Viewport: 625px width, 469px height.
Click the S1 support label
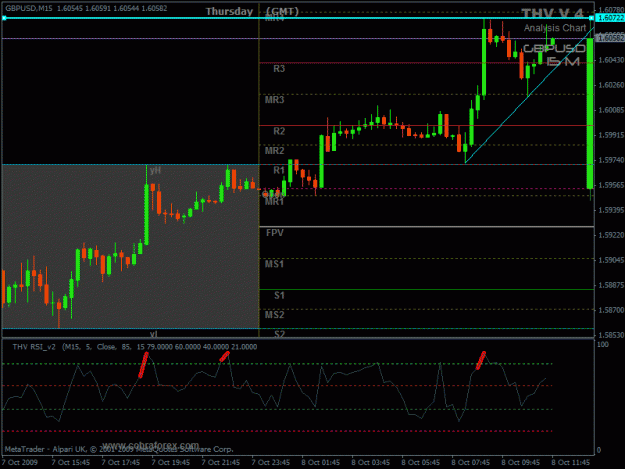(279, 295)
